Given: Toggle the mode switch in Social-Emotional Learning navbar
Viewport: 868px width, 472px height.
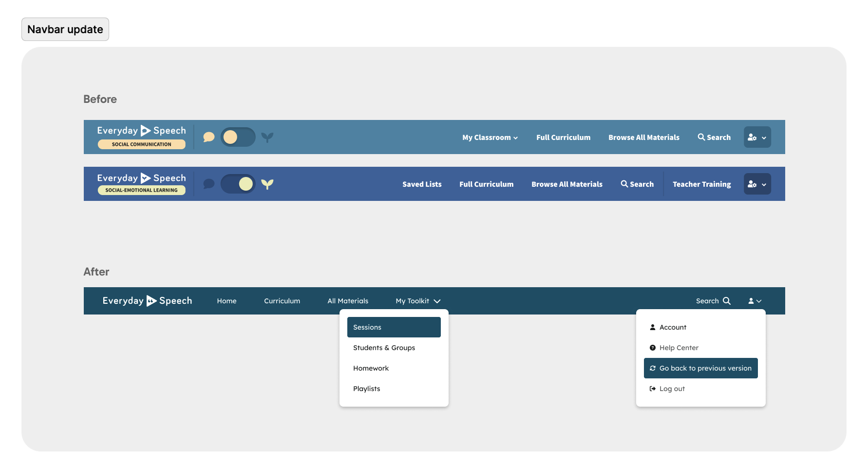Looking at the screenshot, I should pyautogui.click(x=238, y=184).
